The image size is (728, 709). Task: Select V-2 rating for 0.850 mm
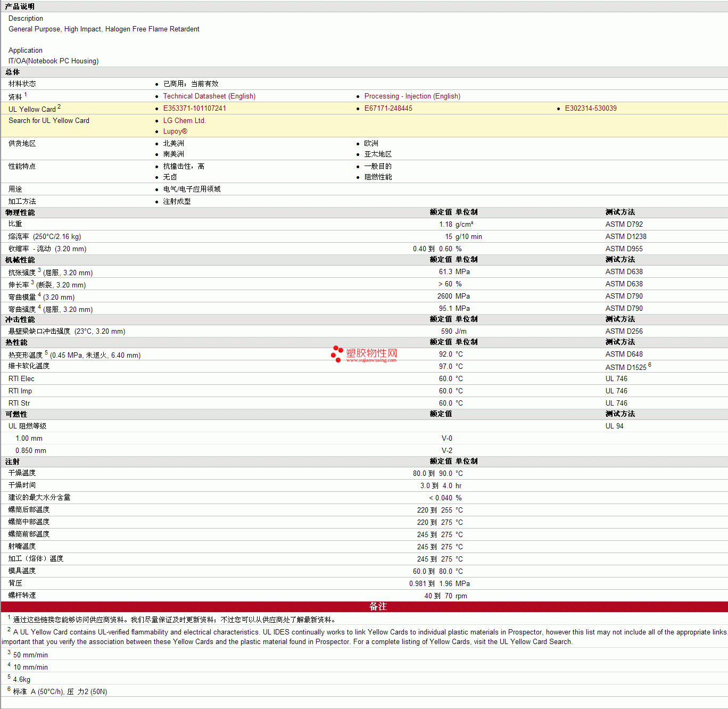(x=446, y=451)
